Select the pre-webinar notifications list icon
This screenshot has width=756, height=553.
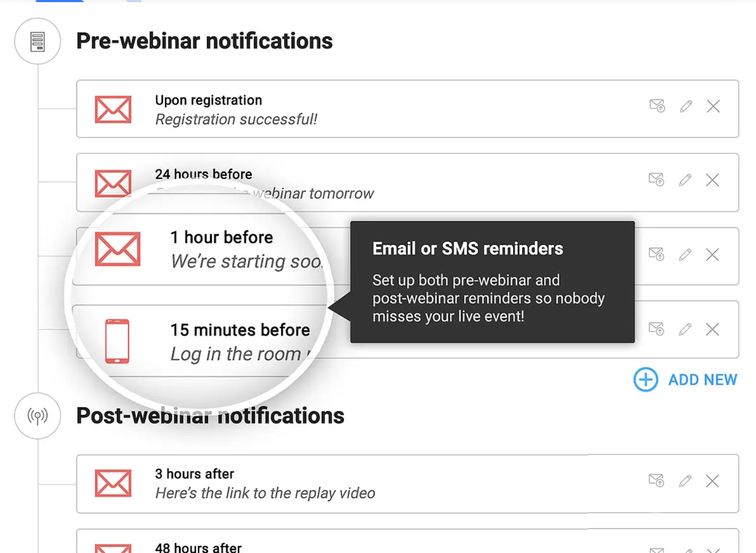coord(37,41)
